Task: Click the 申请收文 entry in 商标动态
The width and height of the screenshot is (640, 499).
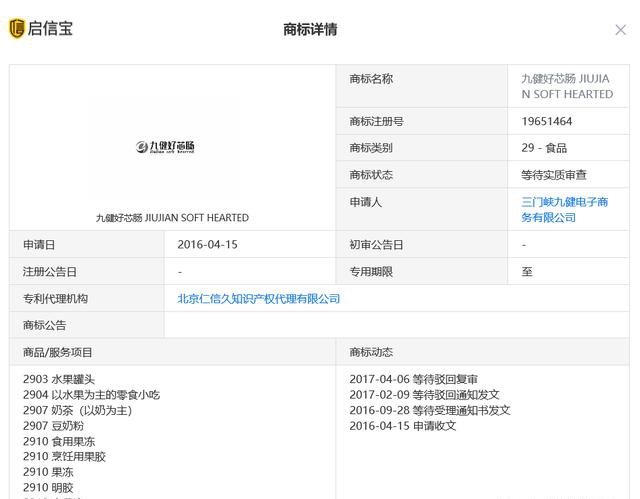Action: [403, 426]
